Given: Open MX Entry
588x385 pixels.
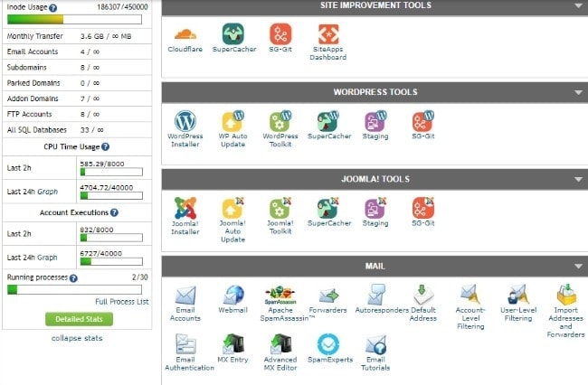Looking at the screenshot, I should click(232, 349).
